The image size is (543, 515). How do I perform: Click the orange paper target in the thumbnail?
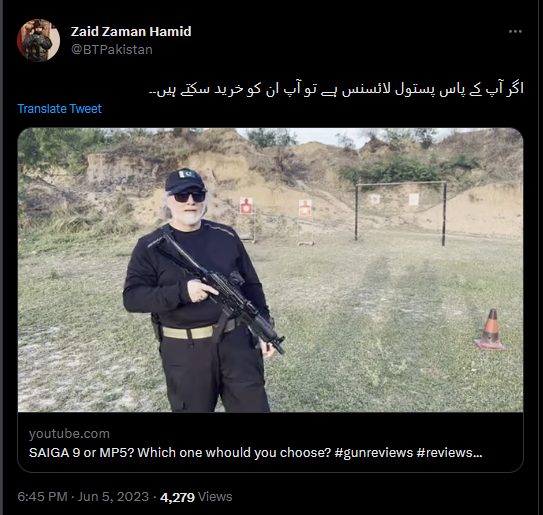[305, 208]
